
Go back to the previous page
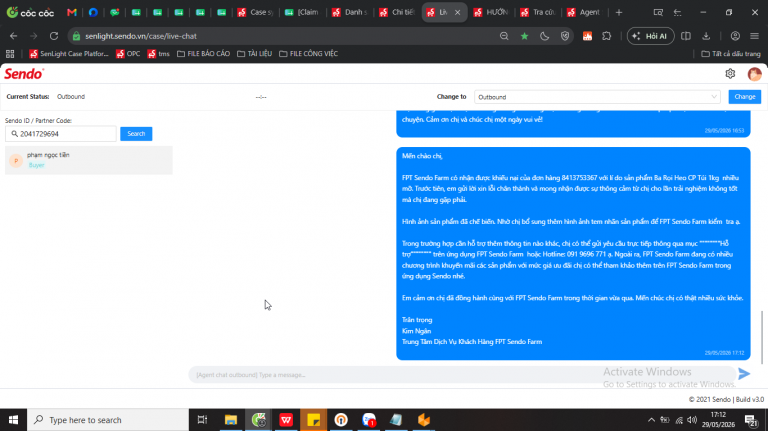pyautogui.click(x=13, y=36)
